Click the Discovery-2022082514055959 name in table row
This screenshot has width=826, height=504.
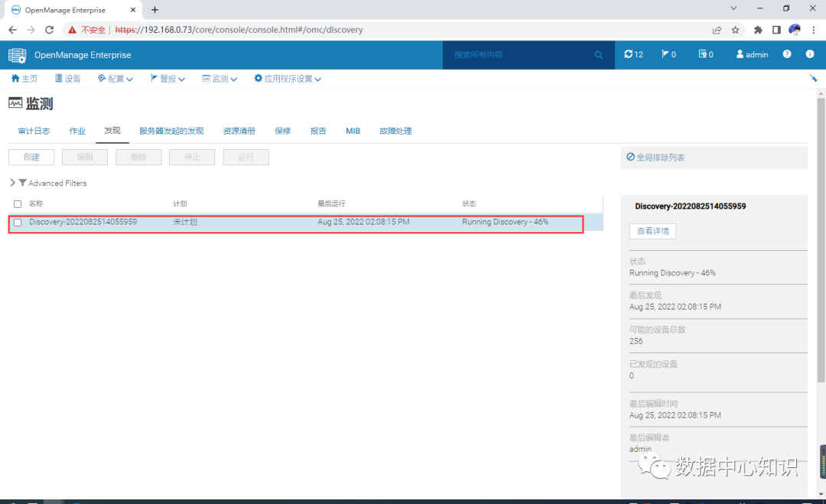point(83,222)
